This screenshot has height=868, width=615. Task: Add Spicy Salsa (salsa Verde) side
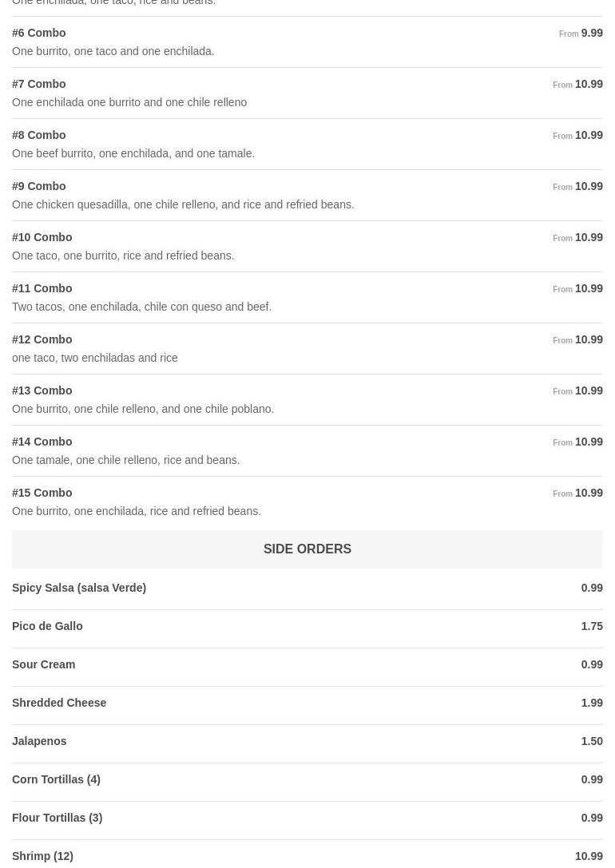[79, 589]
